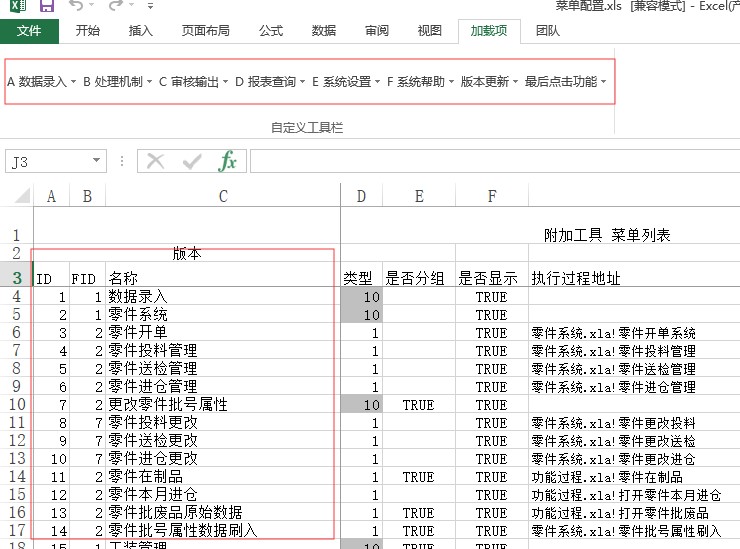Expand the 最后点击功能 dropdown

click(565, 82)
